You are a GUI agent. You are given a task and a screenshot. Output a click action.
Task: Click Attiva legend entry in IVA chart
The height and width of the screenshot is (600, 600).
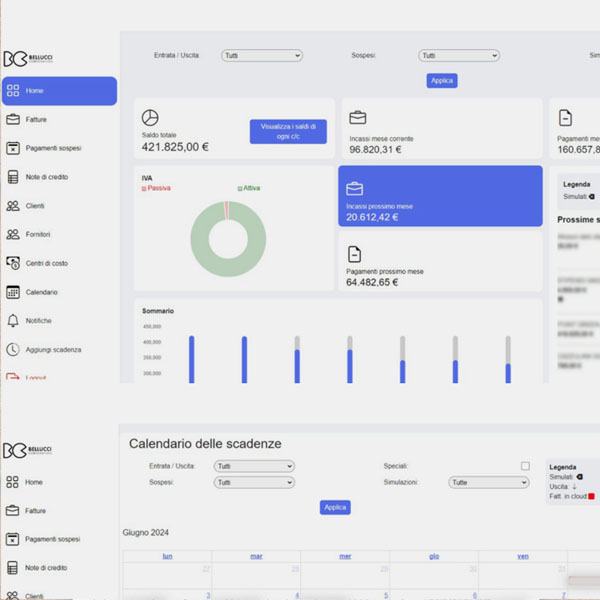tap(249, 188)
